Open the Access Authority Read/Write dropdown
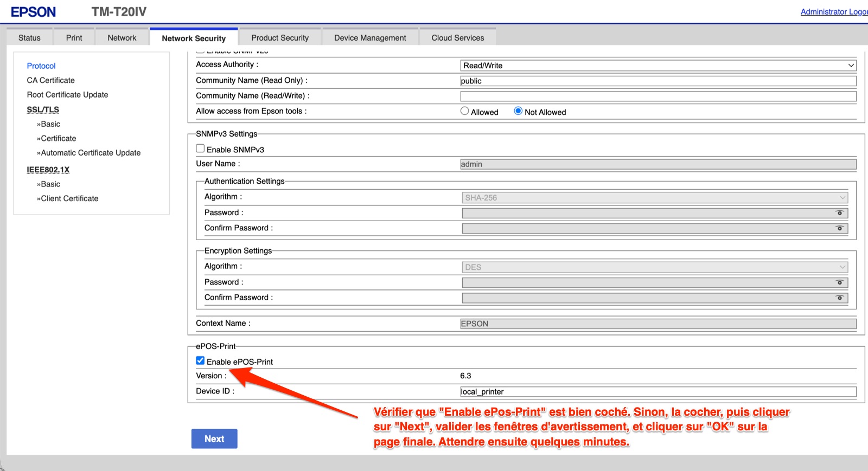Screen dimensions: 868x471 click(658, 66)
